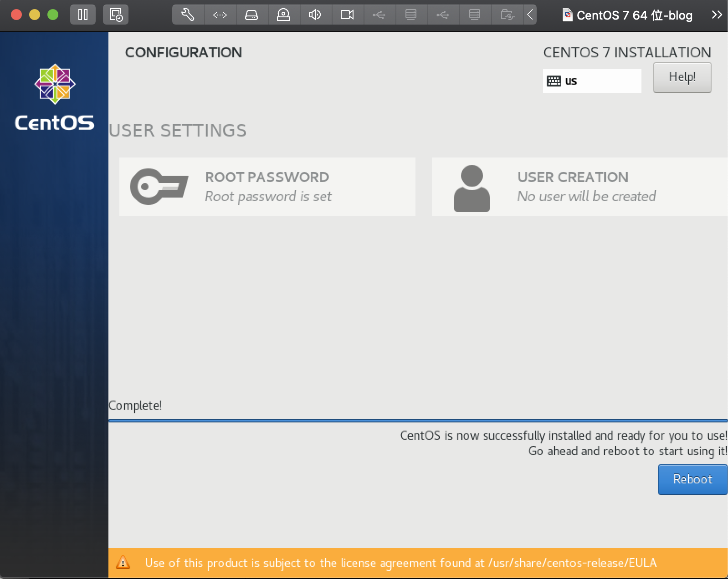Click the user silhouette icon
This screenshot has width=728, height=579.
tap(472, 188)
